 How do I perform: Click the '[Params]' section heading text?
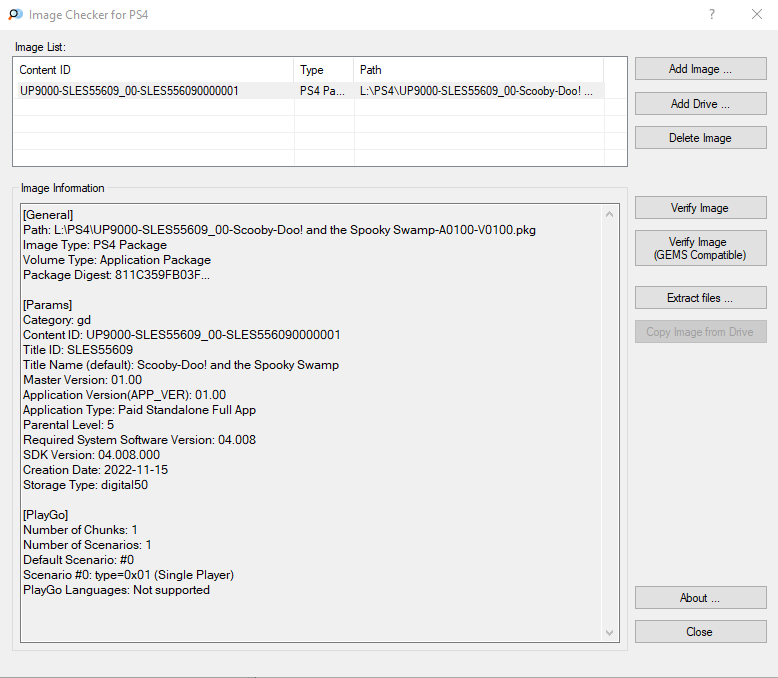(x=48, y=305)
